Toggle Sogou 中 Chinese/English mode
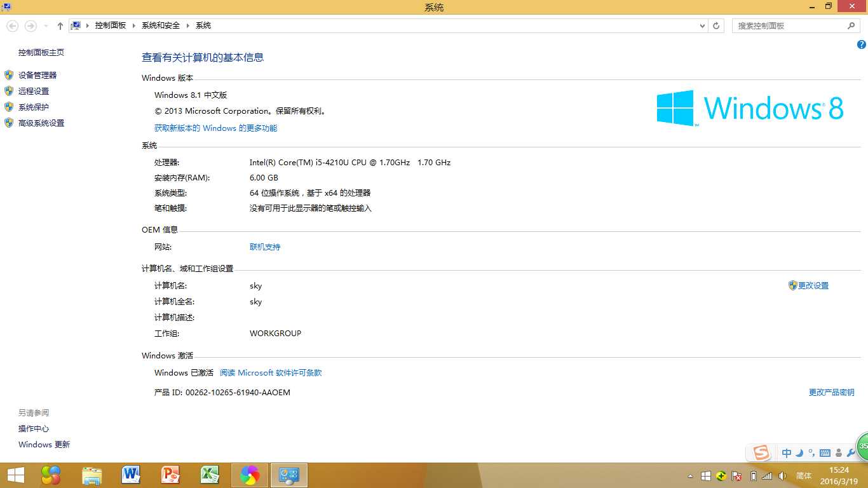Viewport: 868px width, 488px height. (x=787, y=453)
